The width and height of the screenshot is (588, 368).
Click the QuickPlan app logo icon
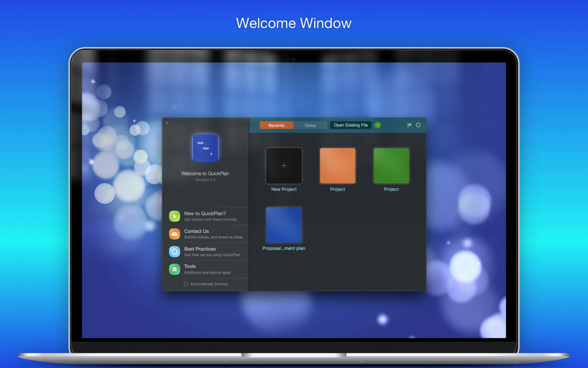(x=205, y=148)
